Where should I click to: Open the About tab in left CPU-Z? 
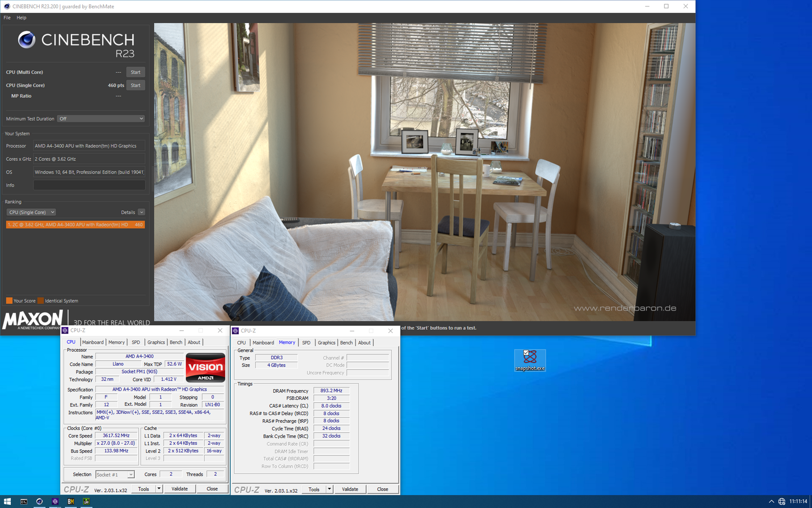click(x=194, y=342)
